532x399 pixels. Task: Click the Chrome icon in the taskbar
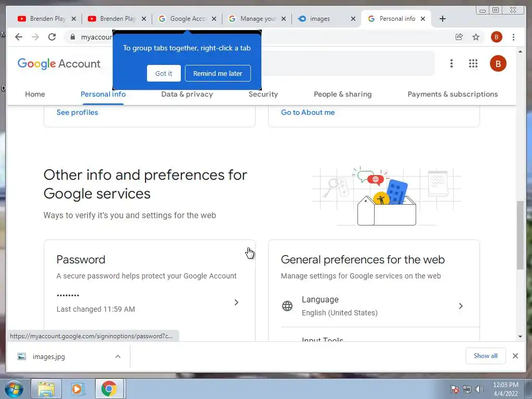pos(109,389)
